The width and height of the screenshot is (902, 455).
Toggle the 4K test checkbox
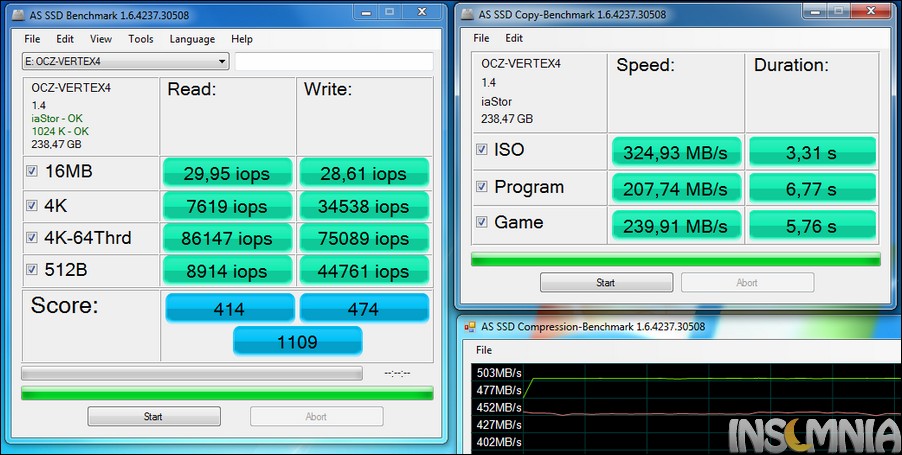tap(32, 205)
